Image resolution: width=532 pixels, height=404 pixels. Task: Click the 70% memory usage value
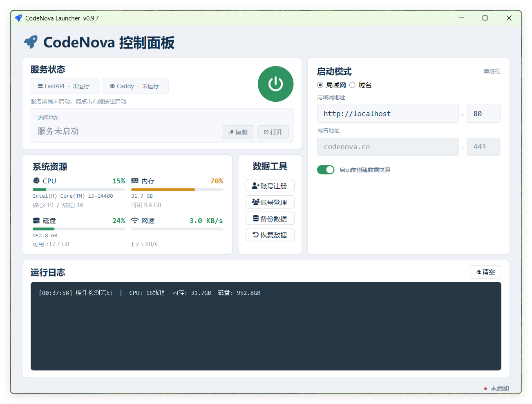coord(217,181)
